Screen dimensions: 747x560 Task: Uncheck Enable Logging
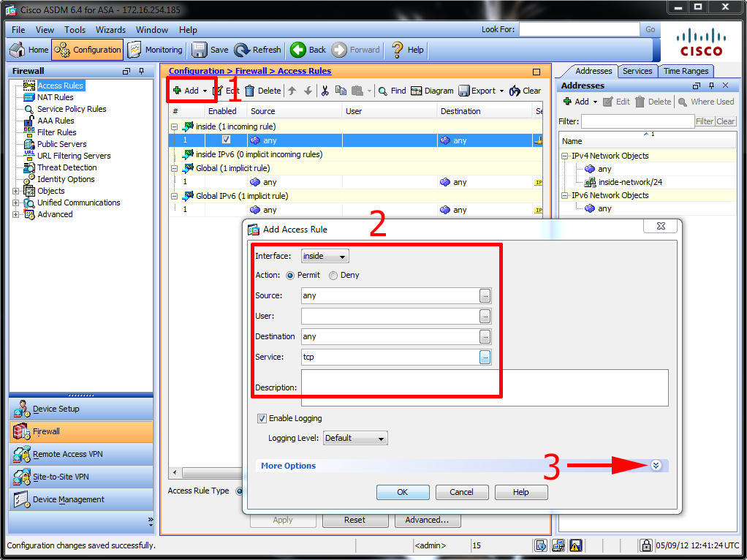(262, 418)
